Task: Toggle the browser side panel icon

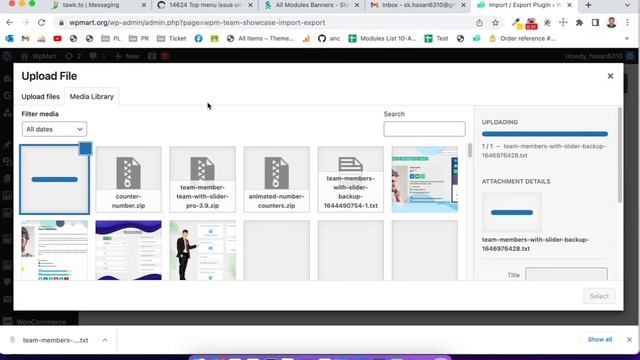Action: click(595, 22)
